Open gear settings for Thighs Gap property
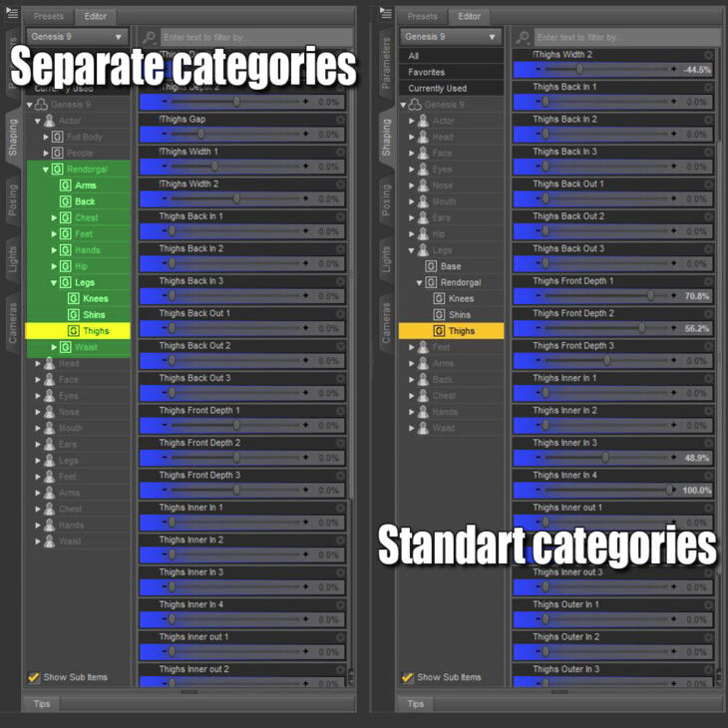Viewport: 728px width, 728px height. coord(340,120)
